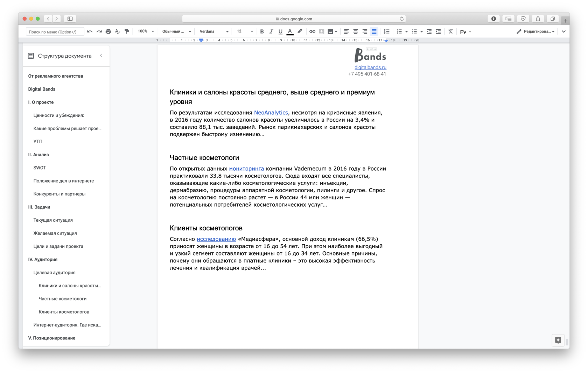Screen dimensions: 588x373
Task: Decrease paragraph indent
Action: click(429, 31)
